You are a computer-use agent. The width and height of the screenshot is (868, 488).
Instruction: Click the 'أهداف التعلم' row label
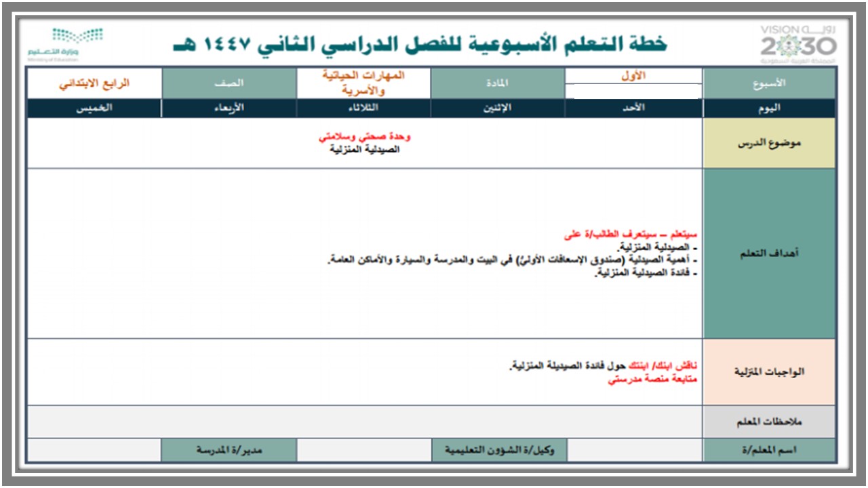point(769,253)
